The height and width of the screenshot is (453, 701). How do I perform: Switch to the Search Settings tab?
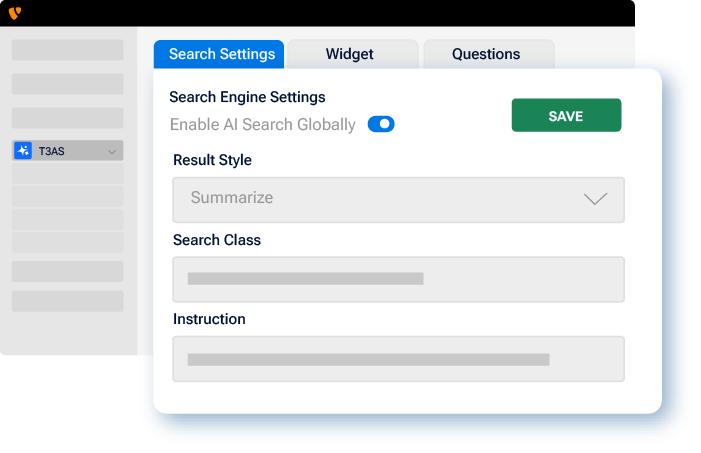(221, 54)
